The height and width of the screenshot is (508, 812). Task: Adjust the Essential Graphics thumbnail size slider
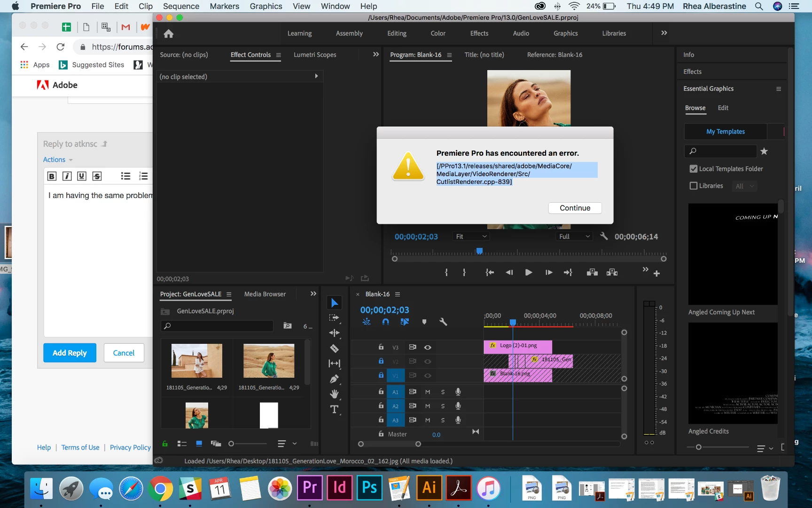point(699,447)
